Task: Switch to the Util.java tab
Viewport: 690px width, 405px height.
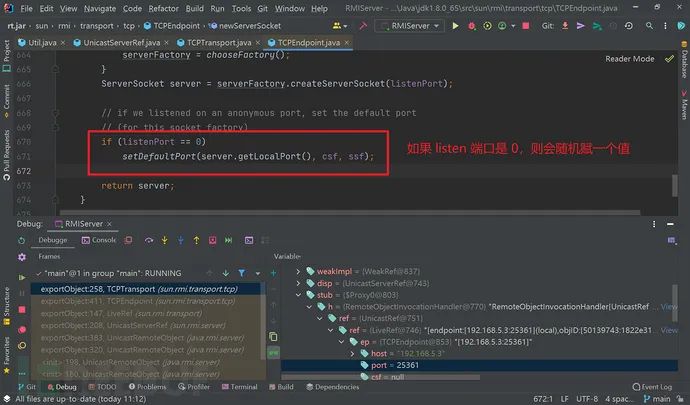Action: click(42, 43)
